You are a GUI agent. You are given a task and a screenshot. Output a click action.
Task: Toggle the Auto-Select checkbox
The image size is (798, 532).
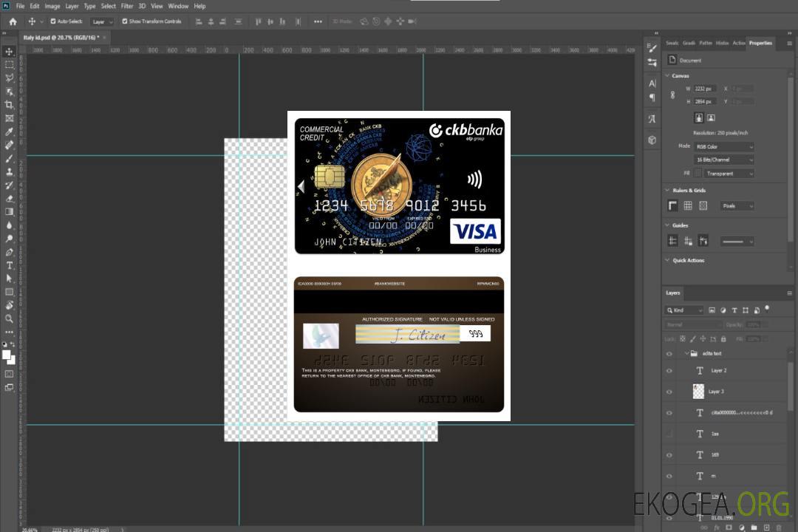click(53, 21)
